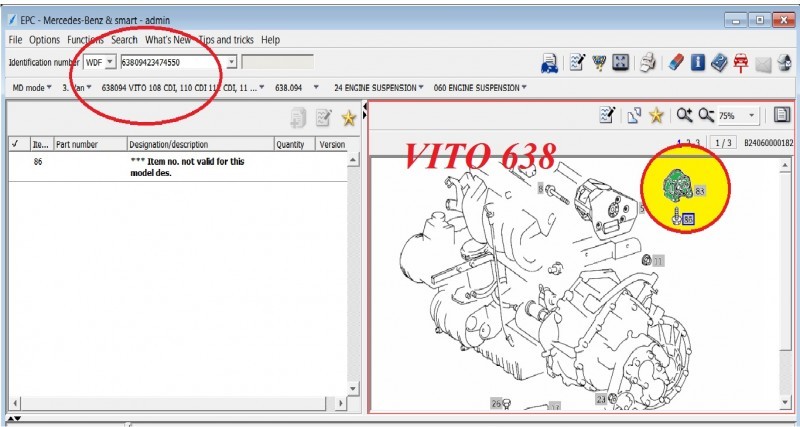The image size is (800, 427).
Task: Click the checkmark column header
Action: point(18,144)
